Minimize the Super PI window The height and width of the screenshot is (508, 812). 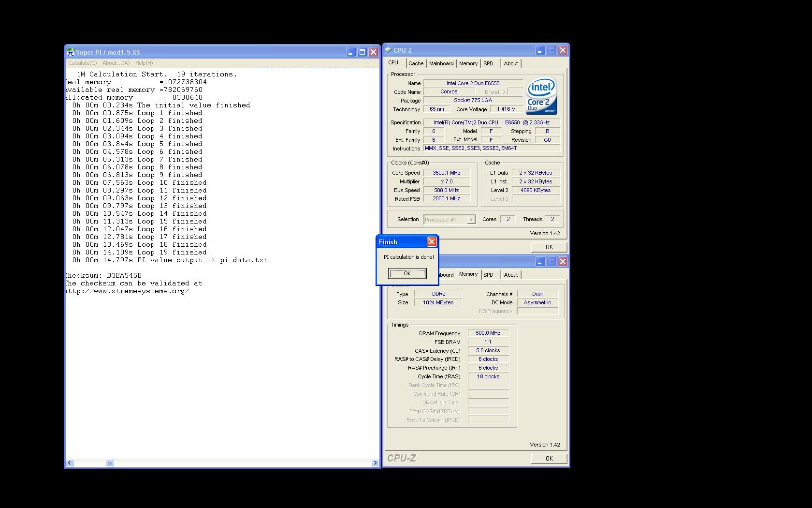[x=351, y=52]
